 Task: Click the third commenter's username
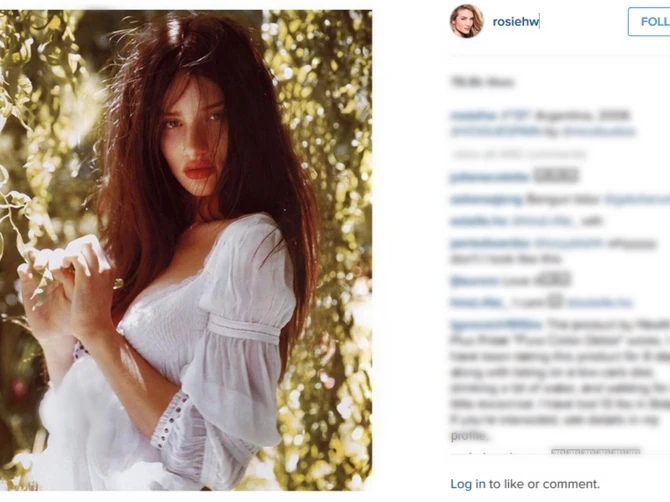point(479,221)
